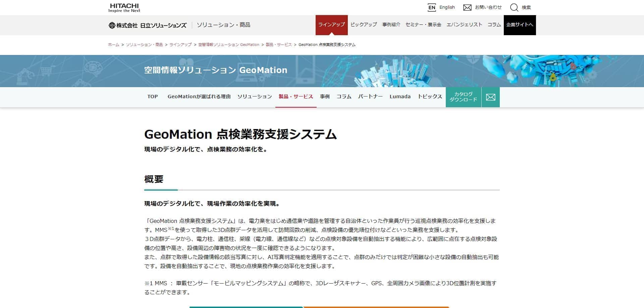Click the カタログダウンロード button
This screenshot has width=644, height=308.
click(464, 97)
